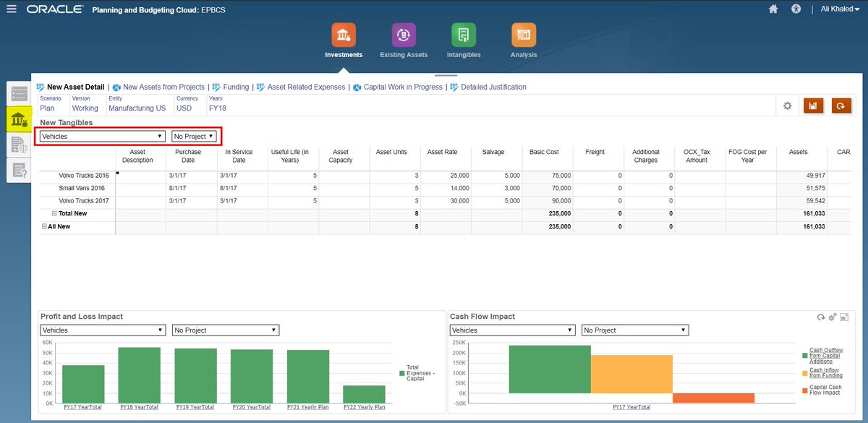
Task: Open the Analysis icon
Action: coord(524,35)
